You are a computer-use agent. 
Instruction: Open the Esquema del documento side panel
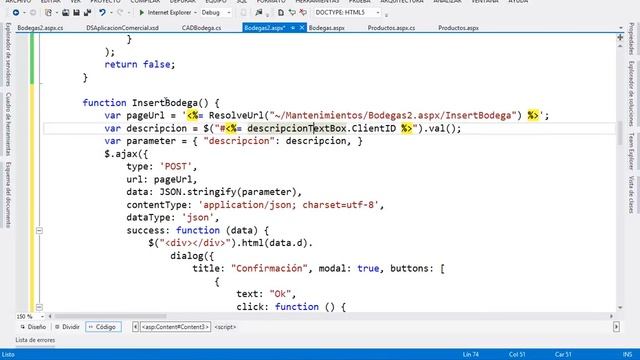(8, 195)
